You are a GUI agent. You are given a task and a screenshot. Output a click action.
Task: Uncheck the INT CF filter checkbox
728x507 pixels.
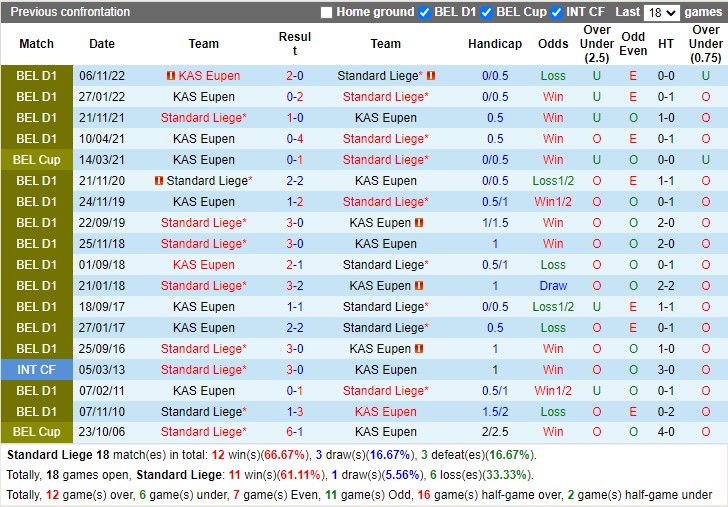tap(556, 13)
